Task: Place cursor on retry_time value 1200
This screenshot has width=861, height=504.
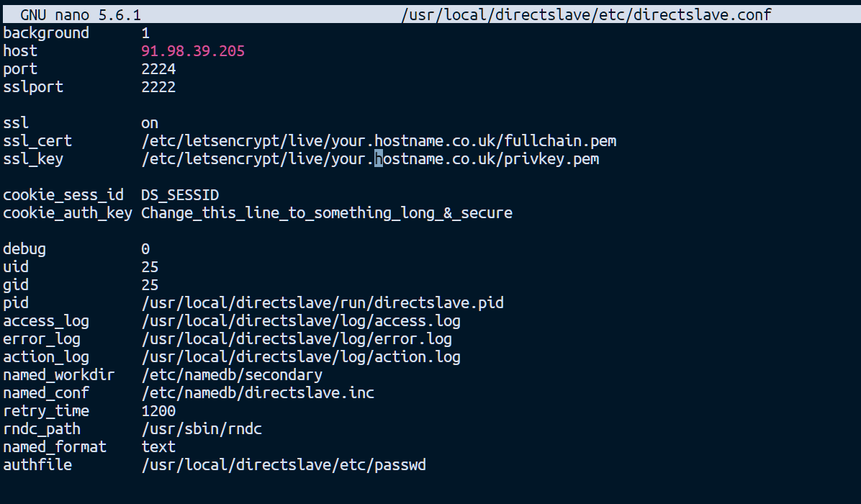Action: 158,411
